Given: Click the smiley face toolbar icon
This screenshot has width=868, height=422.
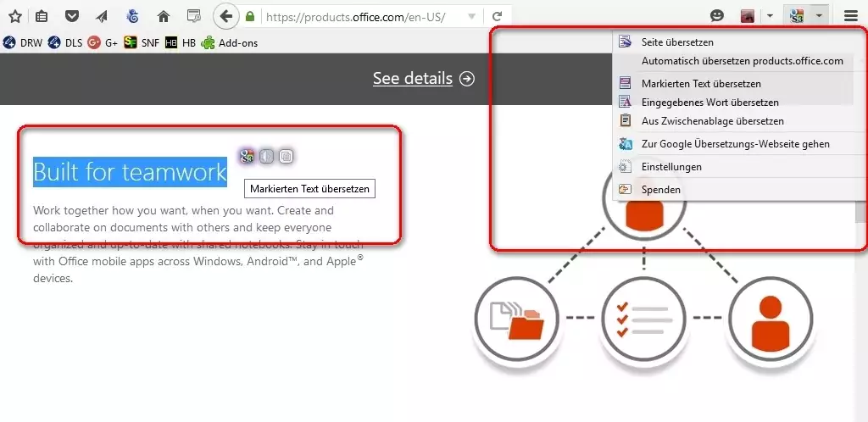Looking at the screenshot, I should pyautogui.click(x=717, y=16).
